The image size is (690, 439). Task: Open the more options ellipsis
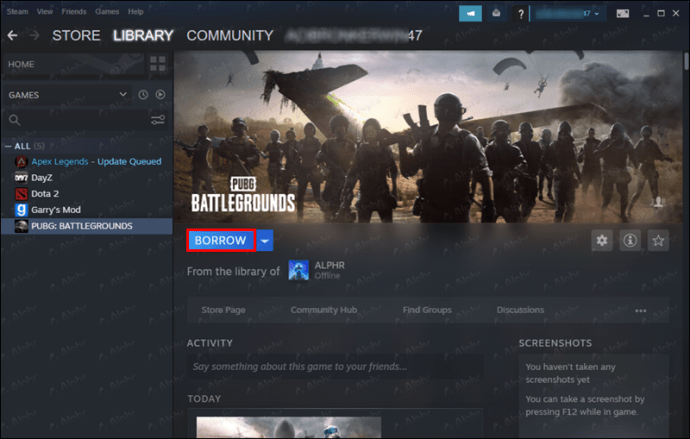(641, 311)
